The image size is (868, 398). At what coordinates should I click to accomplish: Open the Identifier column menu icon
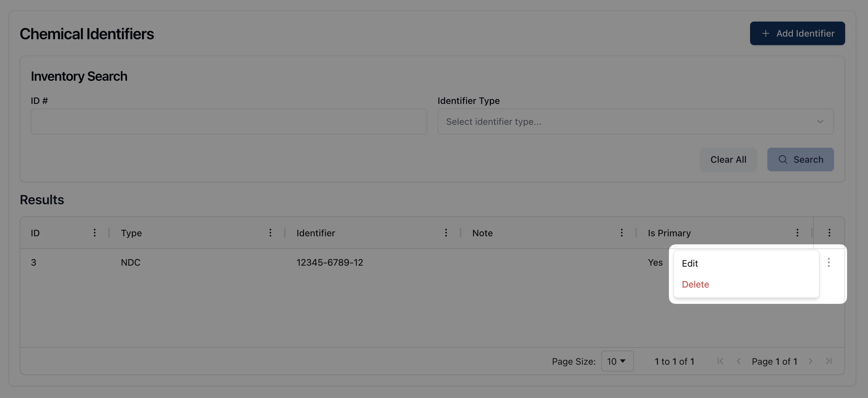pos(446,233)
